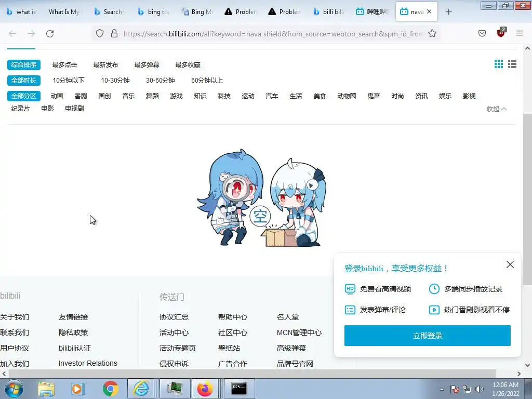Open File Explorer from taskbar
Screen dimensions: 532x399
point(46,389)
